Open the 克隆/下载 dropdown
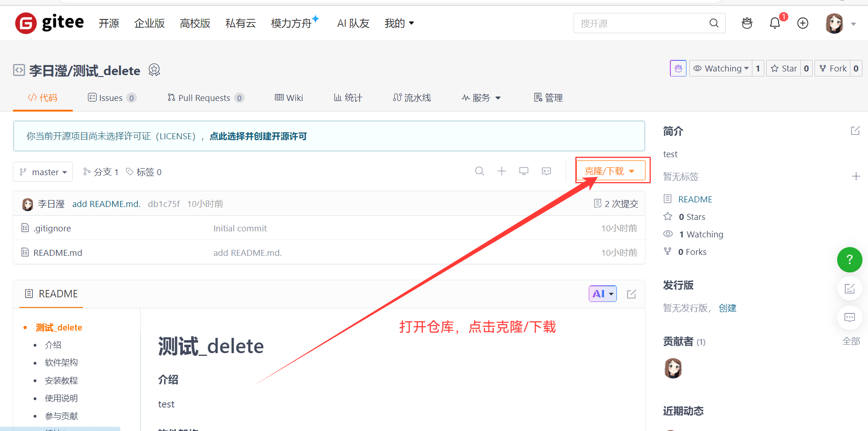The width and height of the screenshot is (868, 431). pyautogui.click(x=610, y=171)
